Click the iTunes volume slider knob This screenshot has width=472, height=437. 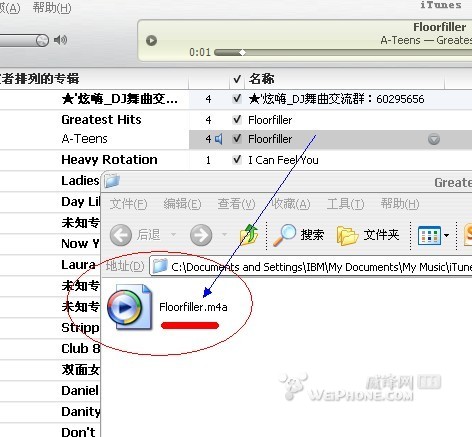tap(42, 40)
